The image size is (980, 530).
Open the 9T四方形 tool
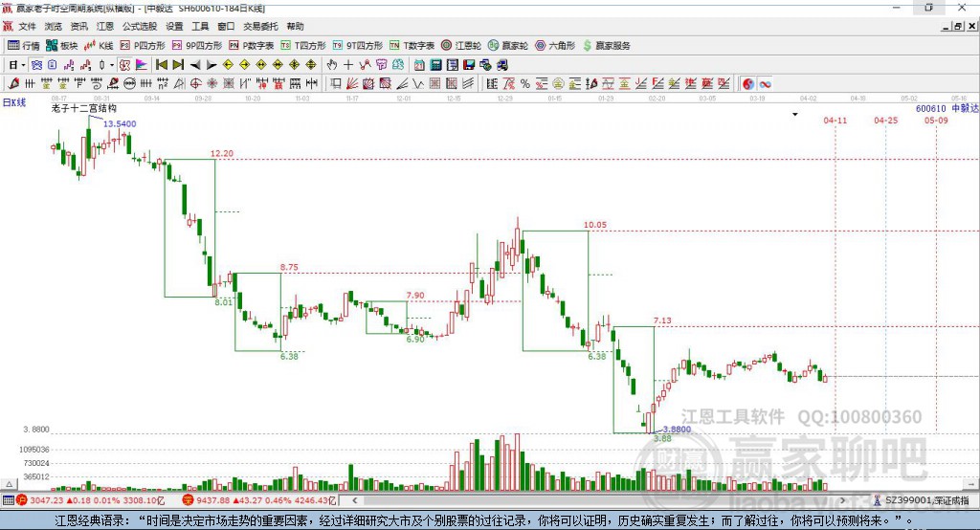[x=358, y=46]
